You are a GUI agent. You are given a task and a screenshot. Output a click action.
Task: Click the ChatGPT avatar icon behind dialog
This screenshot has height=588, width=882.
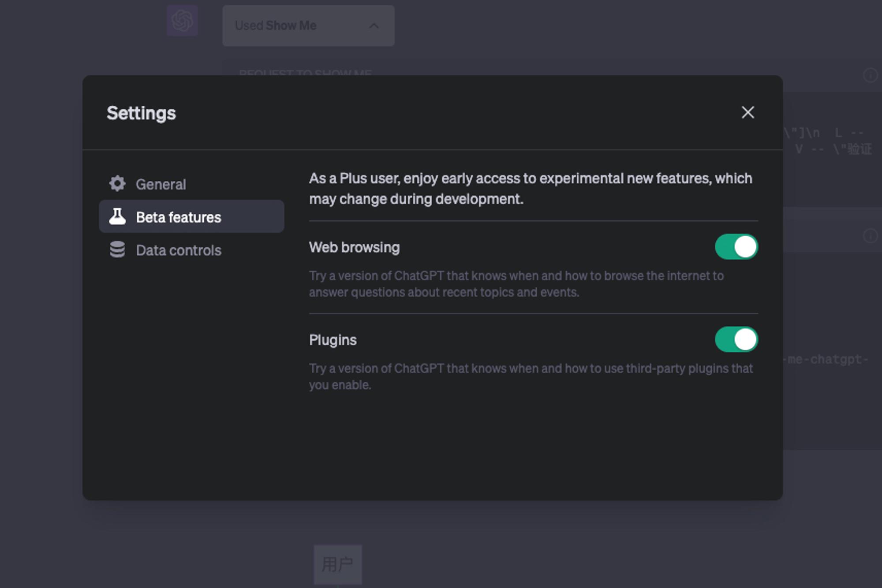coord(182,20)
